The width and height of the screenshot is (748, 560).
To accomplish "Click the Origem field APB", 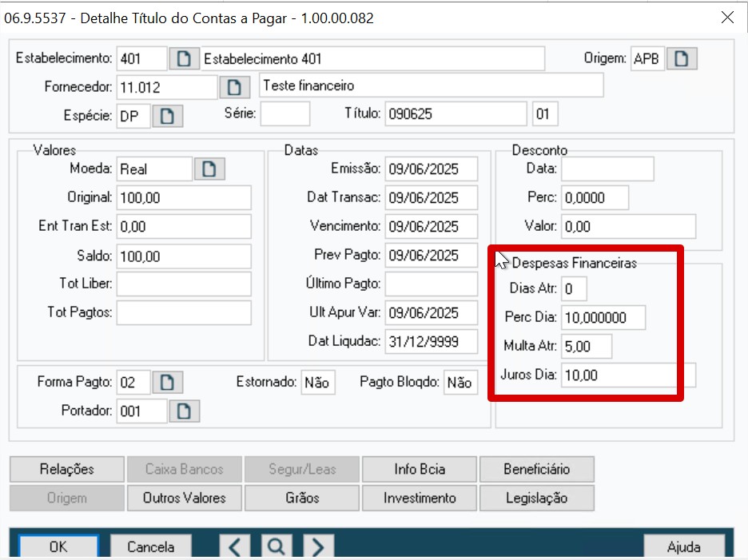I will coord(647,58).
